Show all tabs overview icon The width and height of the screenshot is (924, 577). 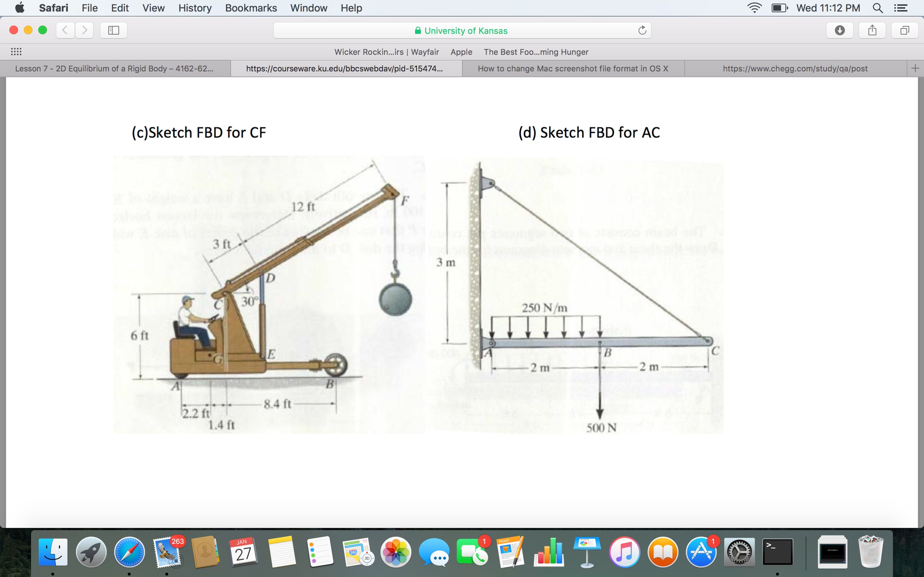pos(904,30)
